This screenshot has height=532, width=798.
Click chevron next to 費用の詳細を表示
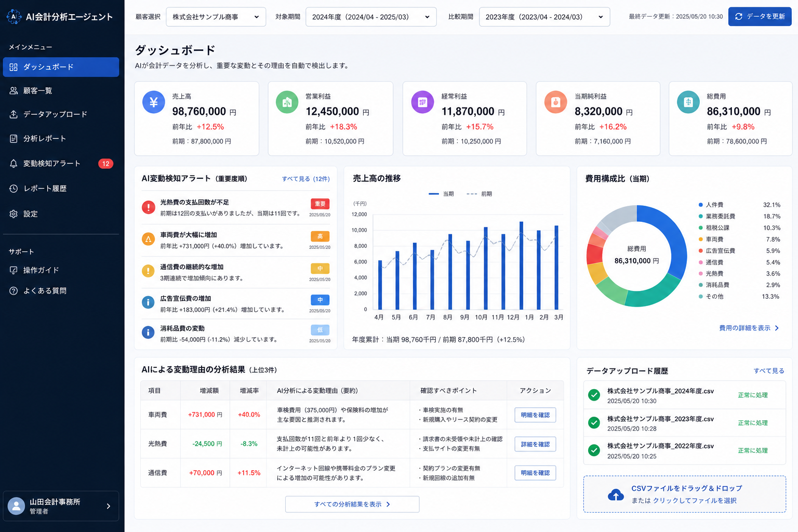click(x=777, y=328)
